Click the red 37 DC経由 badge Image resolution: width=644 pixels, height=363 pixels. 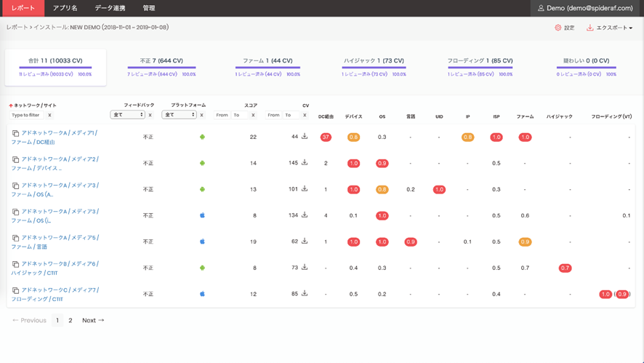point(326,137)
